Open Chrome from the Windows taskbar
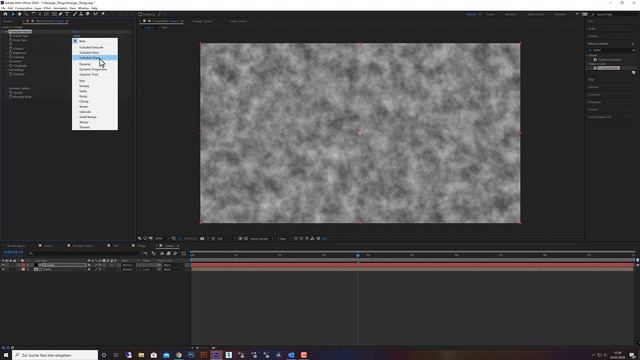Image resolution: width=640 pixels, height=360 pixels. click(x=179, y=355)
